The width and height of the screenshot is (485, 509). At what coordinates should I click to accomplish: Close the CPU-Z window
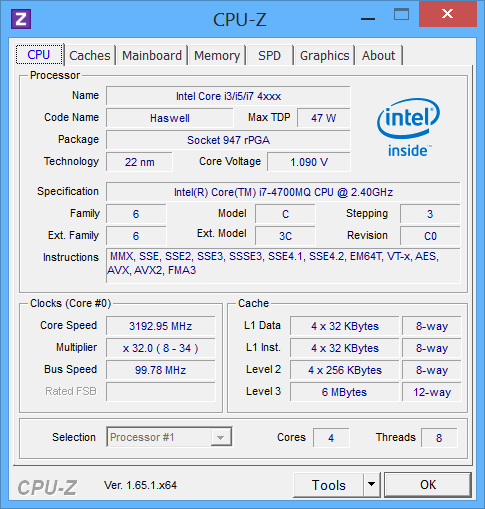pos(448,14)
